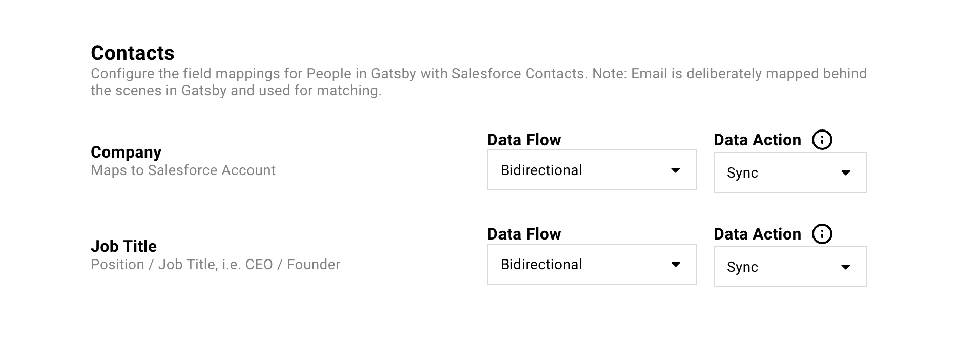The image size is (980, 347).
Task: Select the Company field label
Action: [126, 152]
